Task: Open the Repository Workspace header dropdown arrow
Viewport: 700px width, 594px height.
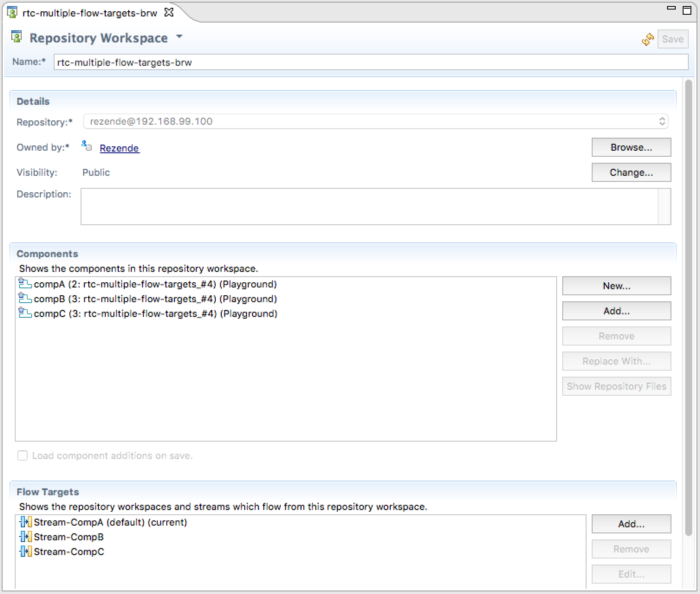Action: (179, 37)
